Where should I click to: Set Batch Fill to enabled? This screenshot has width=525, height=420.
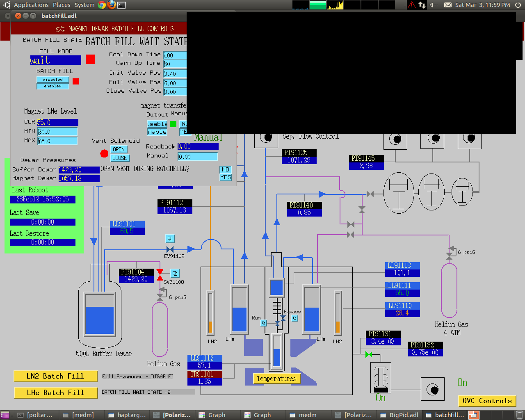(x=53, y=86)
